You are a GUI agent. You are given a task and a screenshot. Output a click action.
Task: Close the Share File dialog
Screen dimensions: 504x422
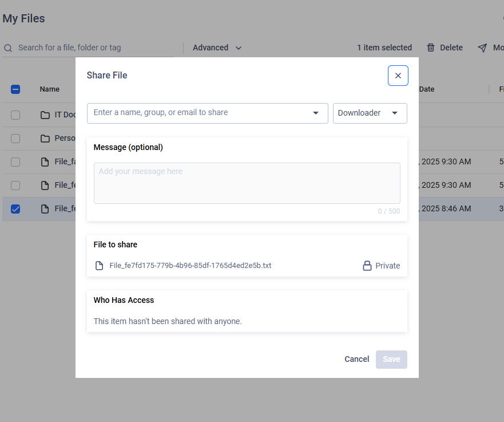pyautogui.click(x=398, y=76)
